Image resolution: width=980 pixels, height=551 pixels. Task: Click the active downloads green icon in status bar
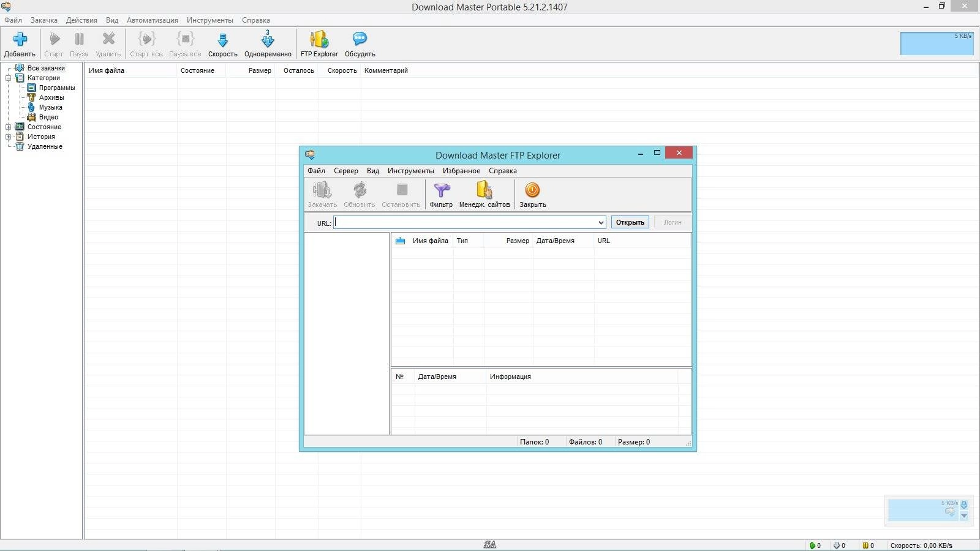(813, 545)
